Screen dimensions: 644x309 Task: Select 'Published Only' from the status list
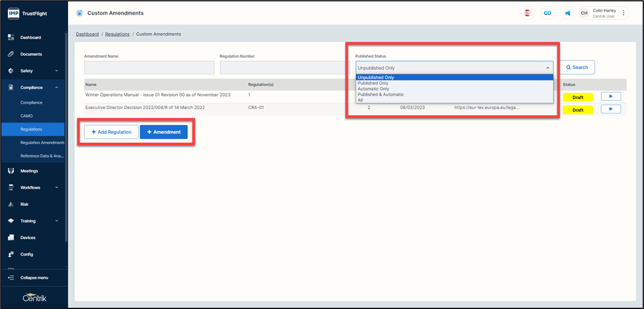click(x=373, y=83)
